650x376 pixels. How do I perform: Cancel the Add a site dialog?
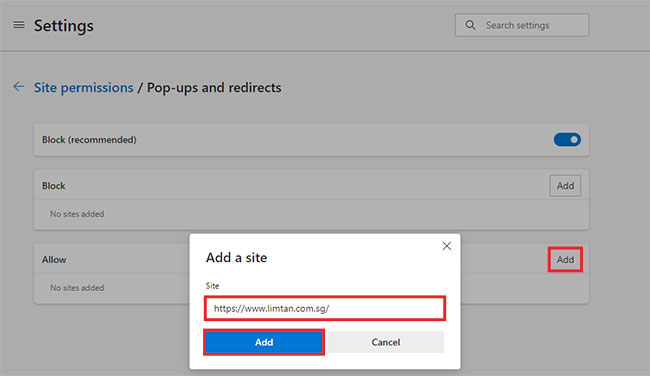[x=386, y=342]
